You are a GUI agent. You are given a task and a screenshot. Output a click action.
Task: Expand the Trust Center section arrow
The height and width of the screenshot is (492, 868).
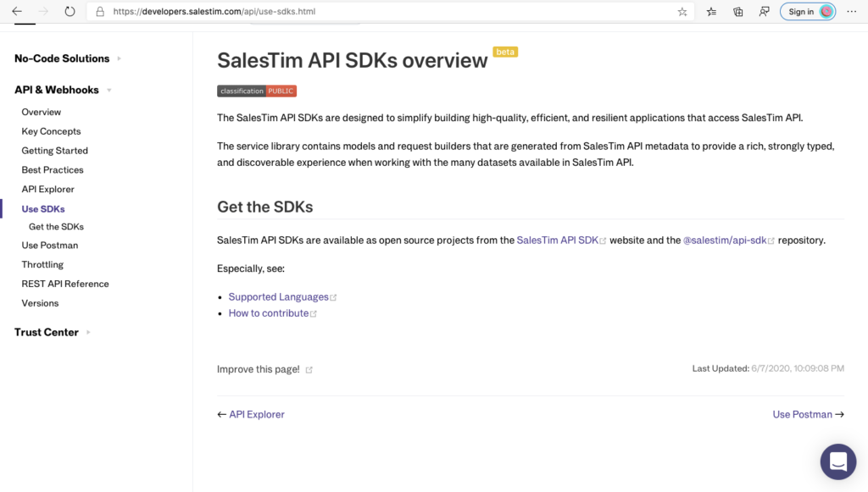[88, 332]
